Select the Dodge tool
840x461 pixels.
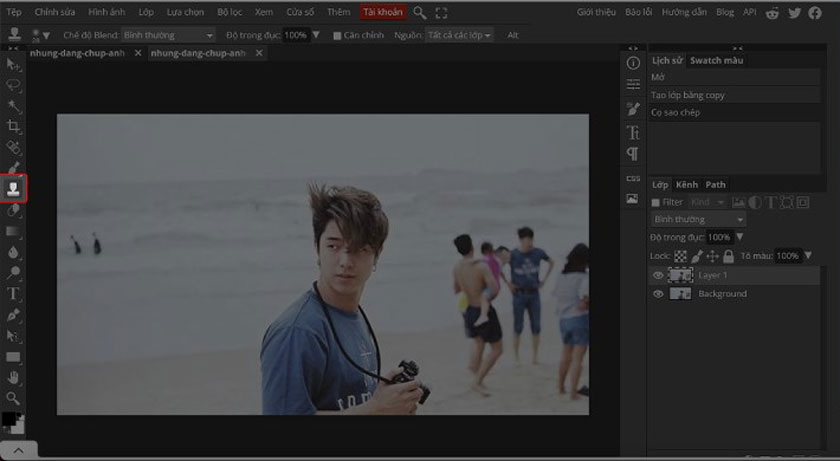(13, 273)
